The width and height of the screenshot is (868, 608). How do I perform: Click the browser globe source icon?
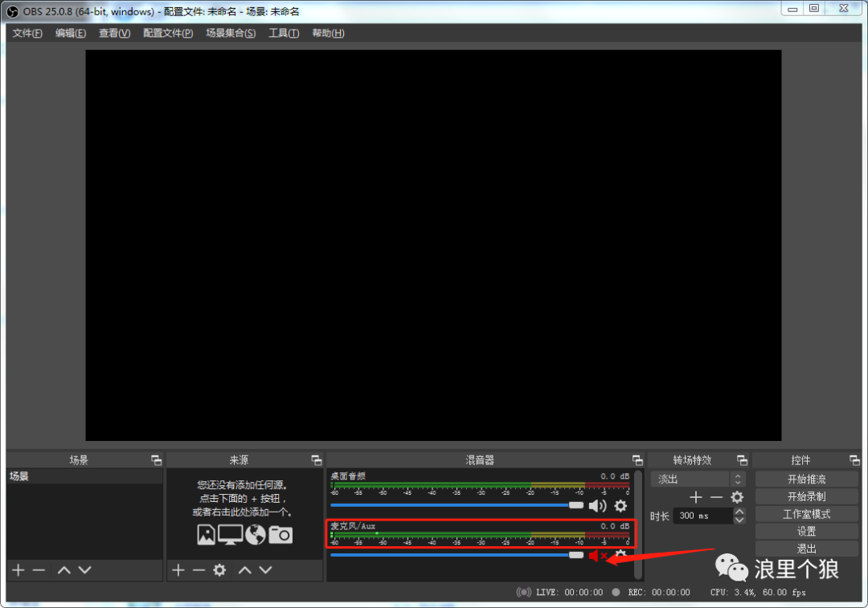[256, 535]
